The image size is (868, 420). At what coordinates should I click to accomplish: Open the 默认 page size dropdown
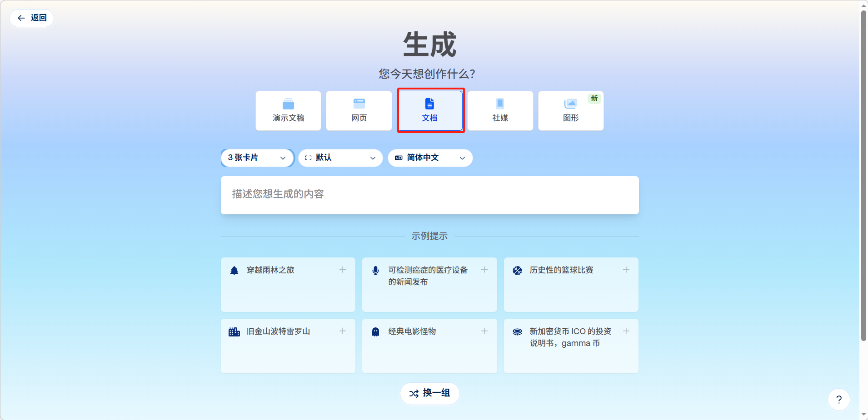point(340,158)
